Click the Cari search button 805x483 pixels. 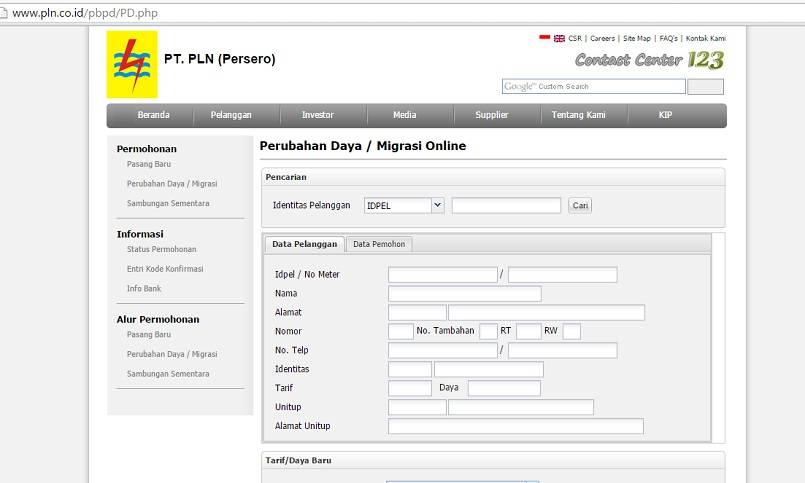click(x=580, y=205)
